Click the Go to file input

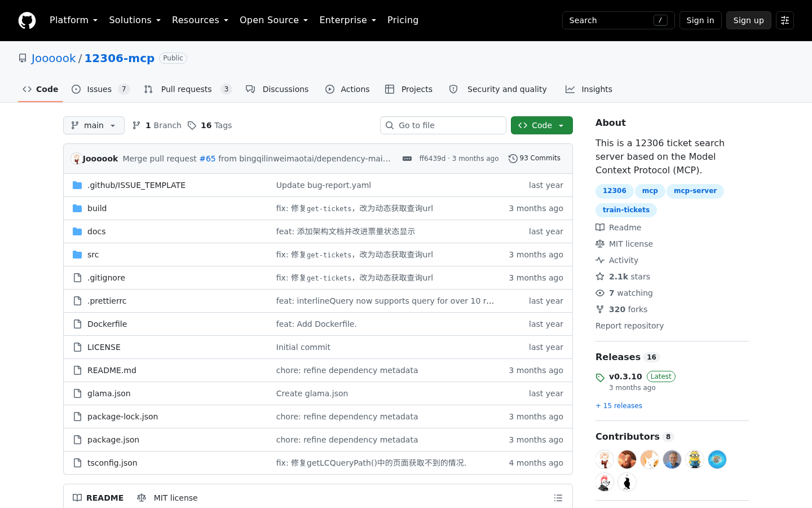pyautogui.click(x=443, y=125)
